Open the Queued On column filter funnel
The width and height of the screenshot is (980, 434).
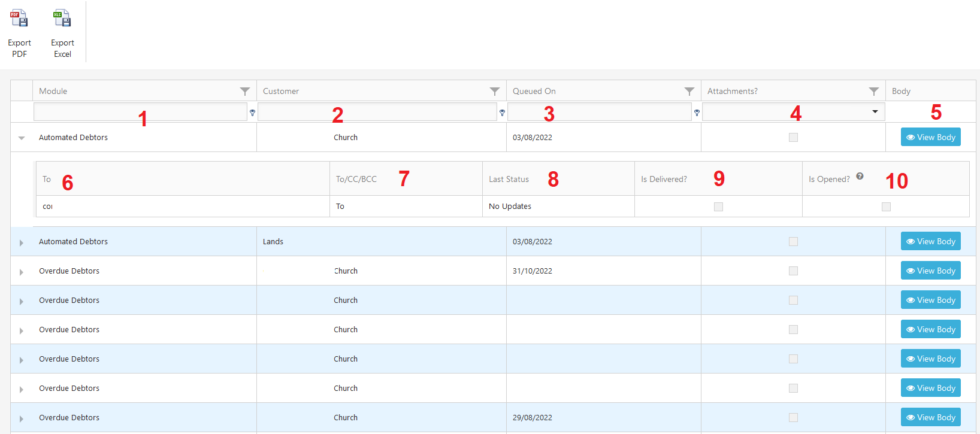click(689, 91)
